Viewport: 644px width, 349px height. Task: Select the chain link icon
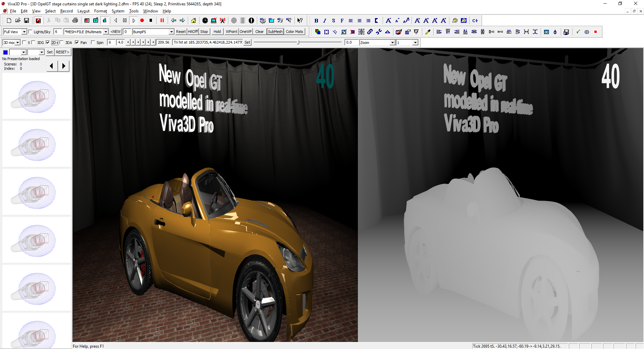(x=370, y=32)
